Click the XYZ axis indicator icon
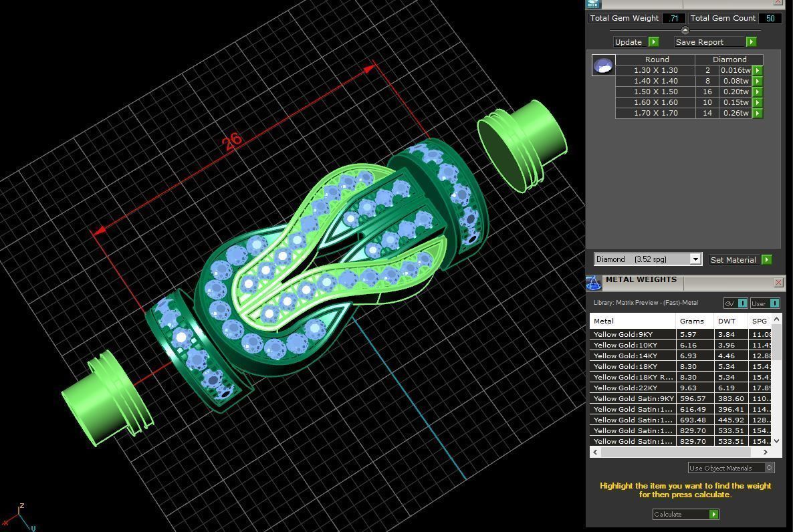This screenshot has height=532, width=793. (x=19, y=517)
